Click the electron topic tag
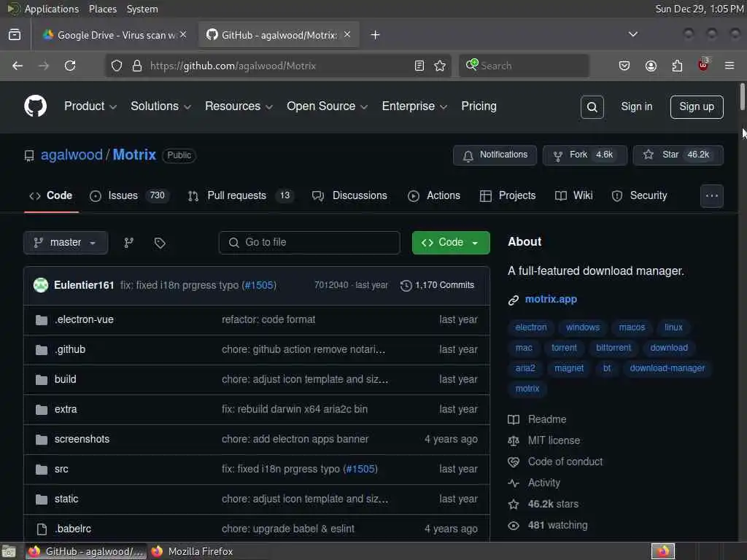 tap(531, 327)
